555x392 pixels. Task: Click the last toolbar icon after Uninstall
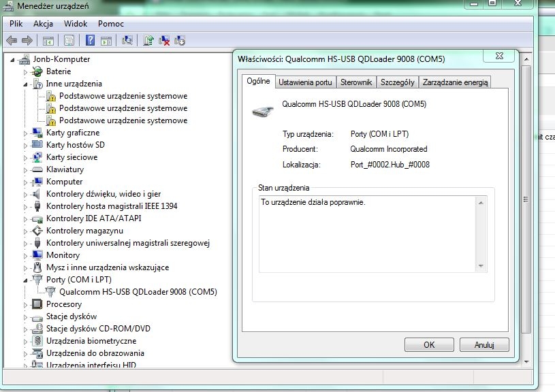pyautogui.click(x=180, y=40)
